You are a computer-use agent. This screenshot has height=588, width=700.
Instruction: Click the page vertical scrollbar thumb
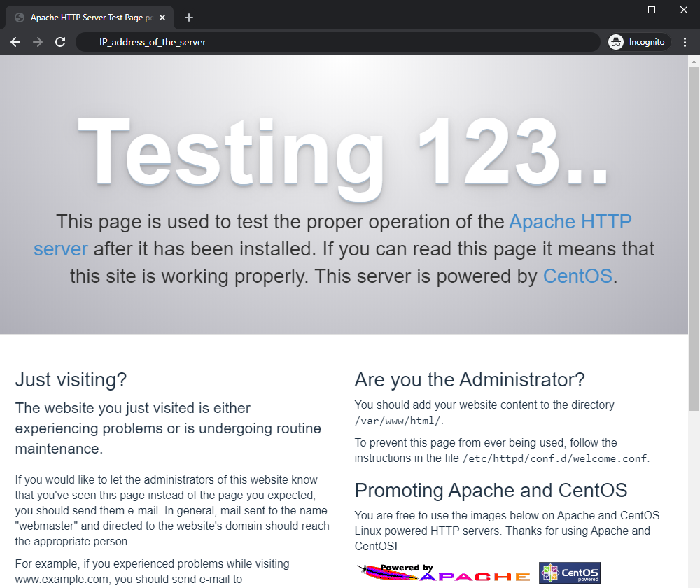tap(694, 239)
